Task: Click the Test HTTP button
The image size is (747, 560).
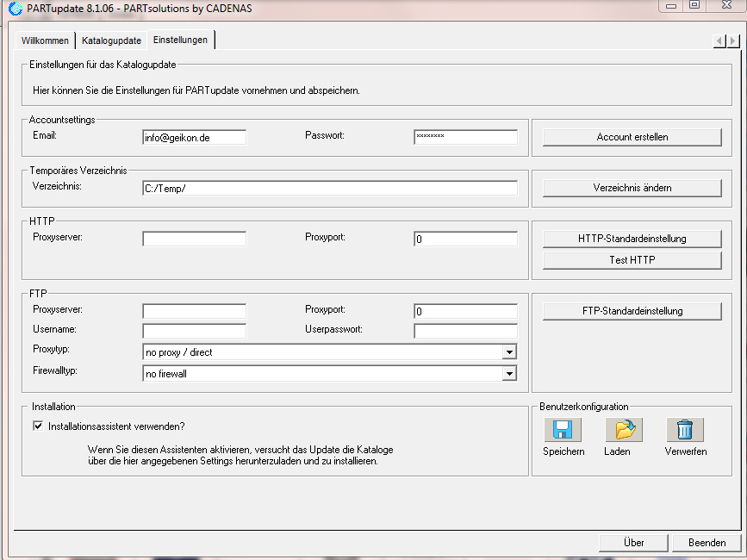Action: (632, 260)
